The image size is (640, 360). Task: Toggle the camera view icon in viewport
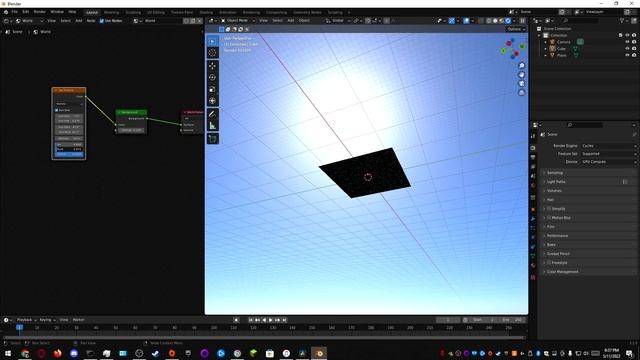(x=521, y=84)
